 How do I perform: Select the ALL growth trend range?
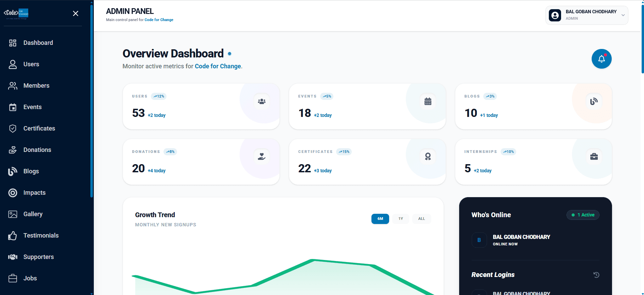pos(421,219)
